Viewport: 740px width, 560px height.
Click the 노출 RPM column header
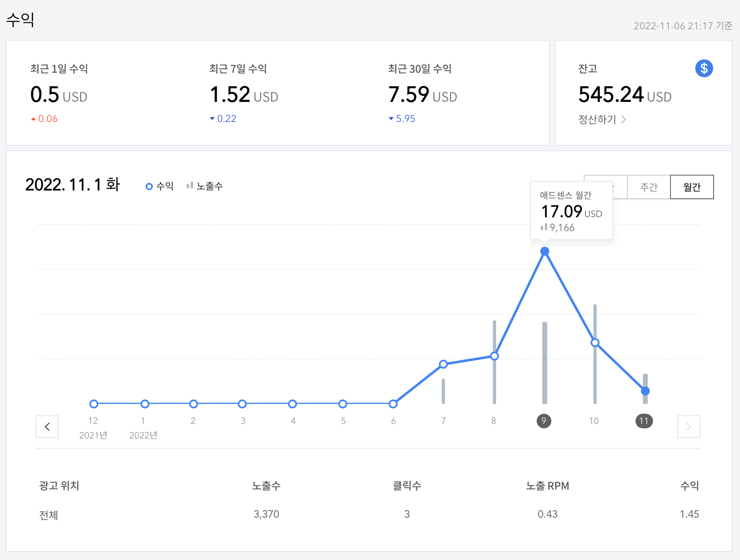(x=548, y=486)
